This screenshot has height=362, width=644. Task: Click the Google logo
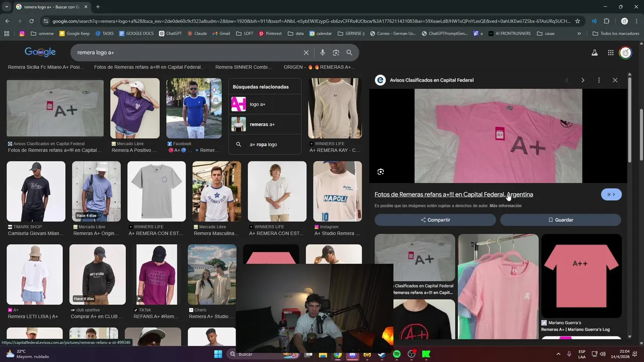40,52
